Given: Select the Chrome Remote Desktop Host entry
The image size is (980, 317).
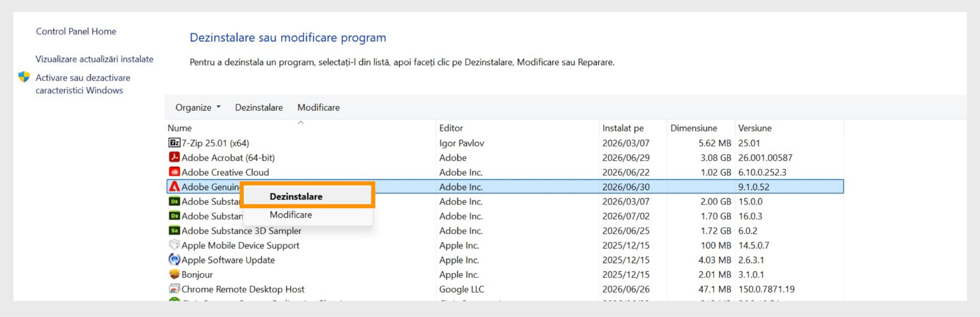Looking at the screenshot, I should tap(243, 289).
